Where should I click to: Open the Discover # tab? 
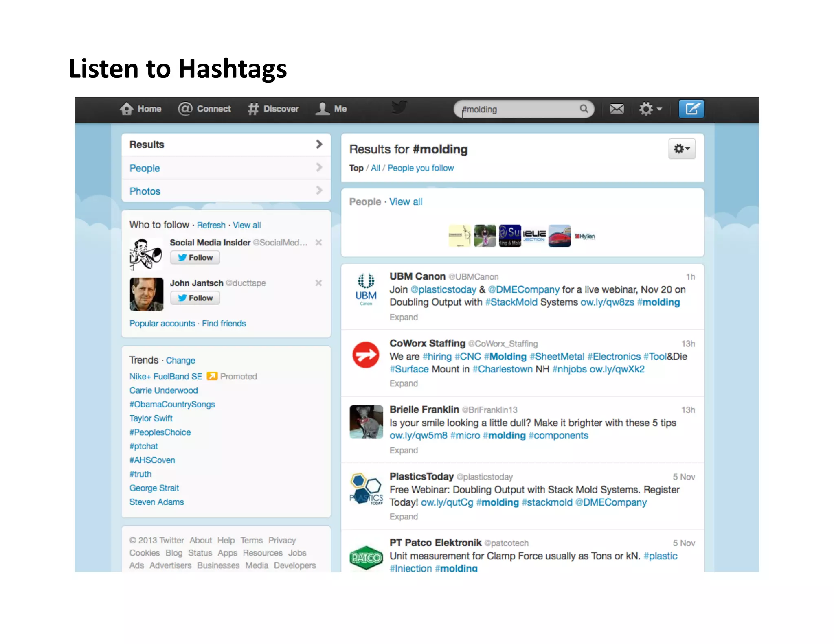(273, 109)
